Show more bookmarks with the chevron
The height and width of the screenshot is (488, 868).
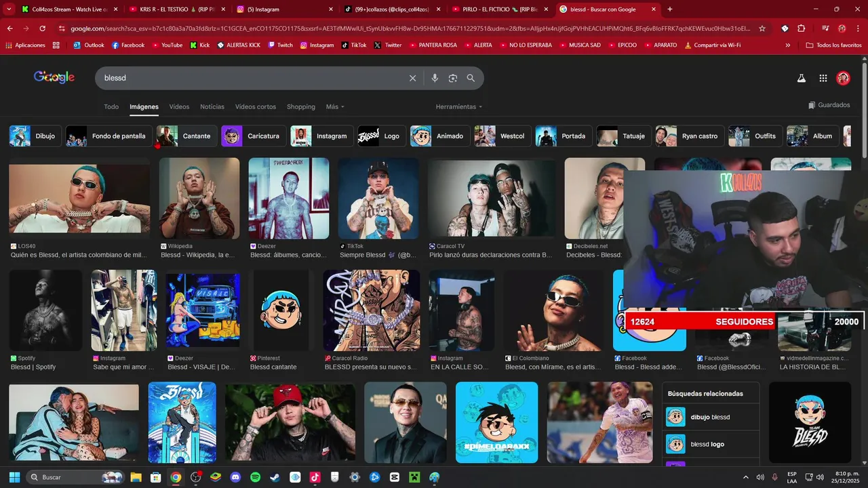787,45
